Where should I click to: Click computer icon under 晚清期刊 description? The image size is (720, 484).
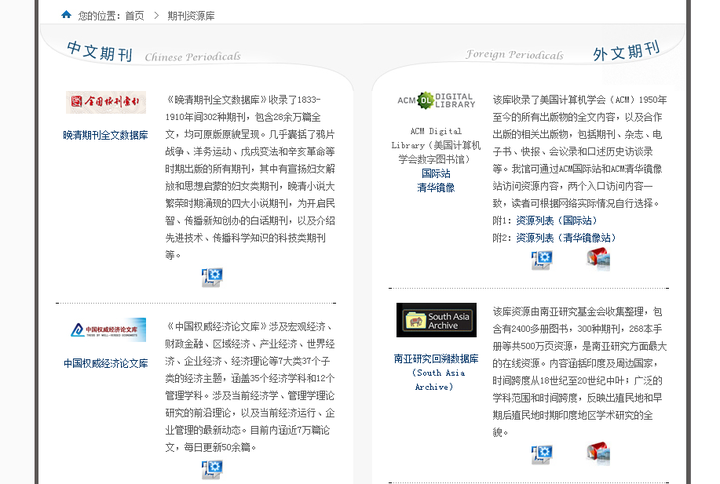pos(212,276)
